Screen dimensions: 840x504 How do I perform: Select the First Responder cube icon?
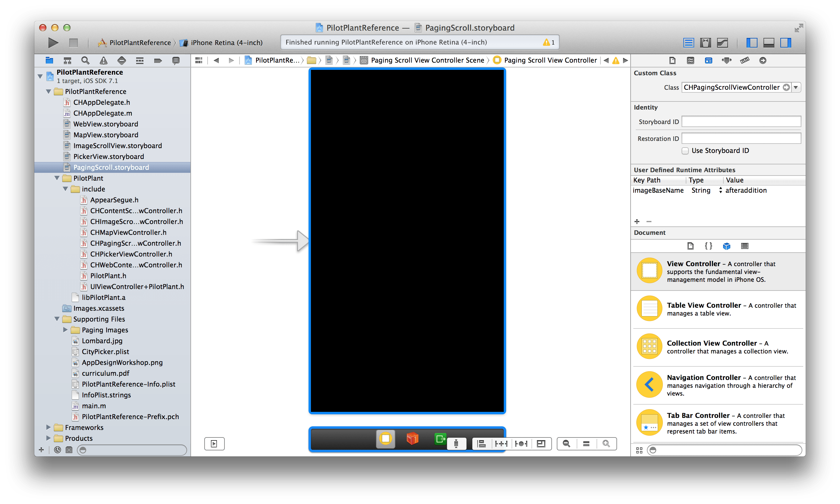coord(412,438)
